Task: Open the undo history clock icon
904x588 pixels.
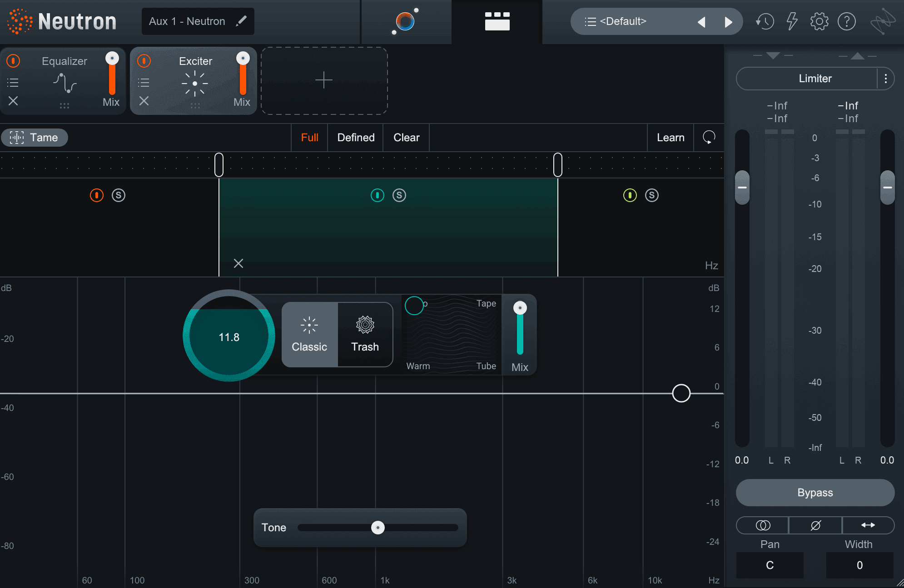Action: coord(765,21)
